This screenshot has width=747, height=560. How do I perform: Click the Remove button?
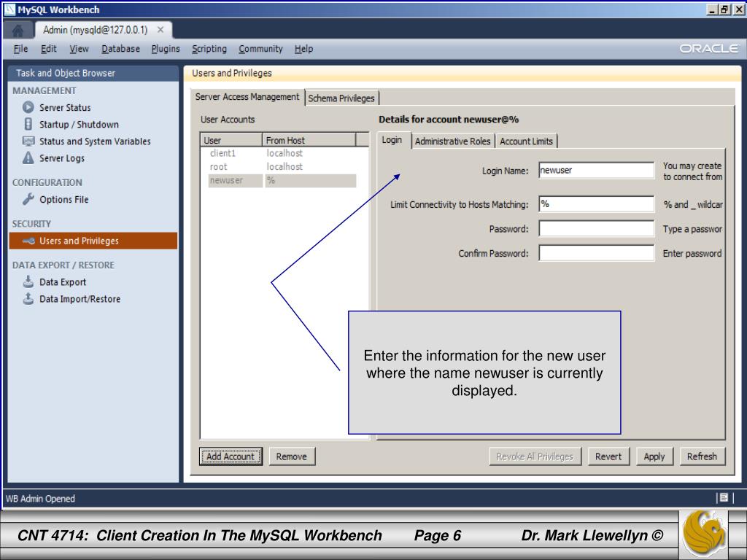(x=292, y=456)
